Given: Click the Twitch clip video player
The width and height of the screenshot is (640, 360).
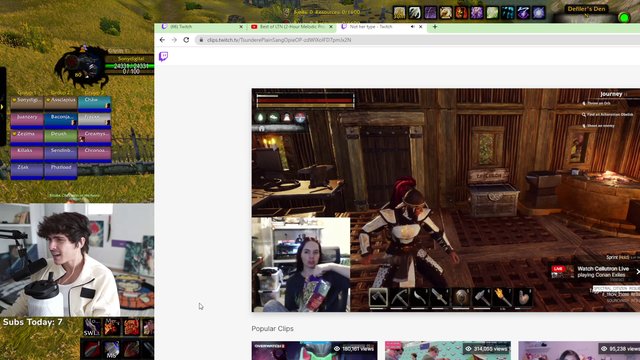Looking at the screenshot, I should pyautogui.click(x=446, y=200).
